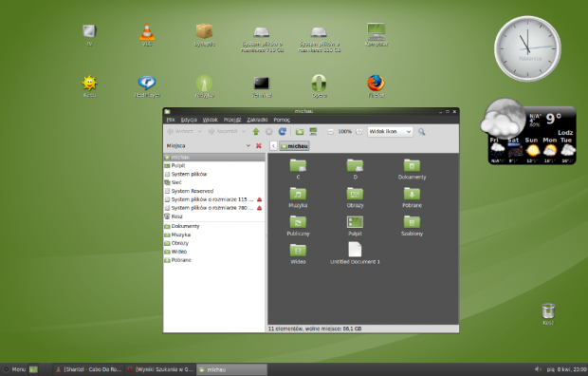Image resolution: width=588 pixels, height=376 pixels.
Task: Open the Zakładki menu
Action: click(x=257, y=120)
